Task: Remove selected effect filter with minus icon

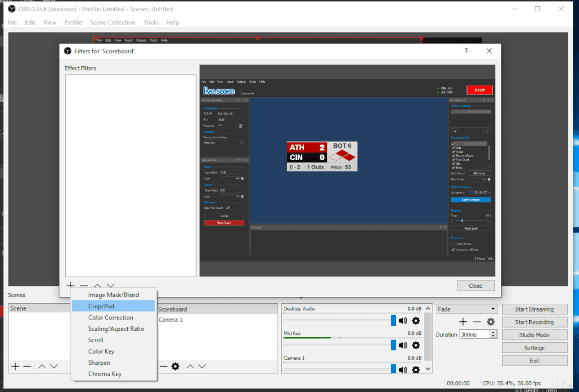Action: point(84,286)
